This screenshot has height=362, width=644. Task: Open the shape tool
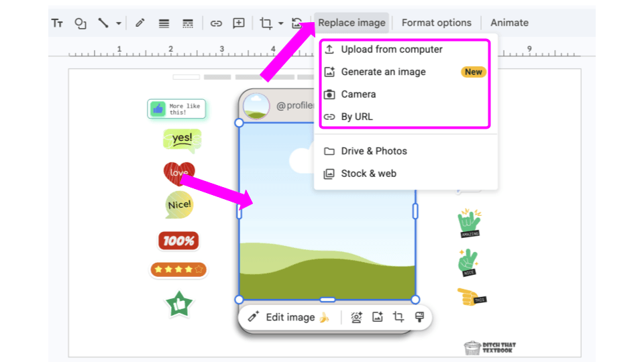click(x=80, y=23)
